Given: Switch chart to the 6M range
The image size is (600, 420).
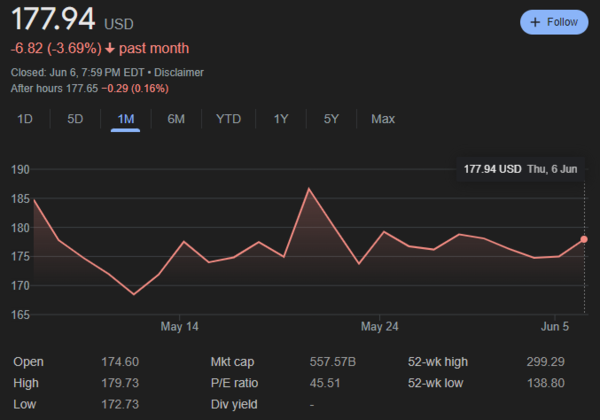Looking at the screenshot, I should (176, 119).
